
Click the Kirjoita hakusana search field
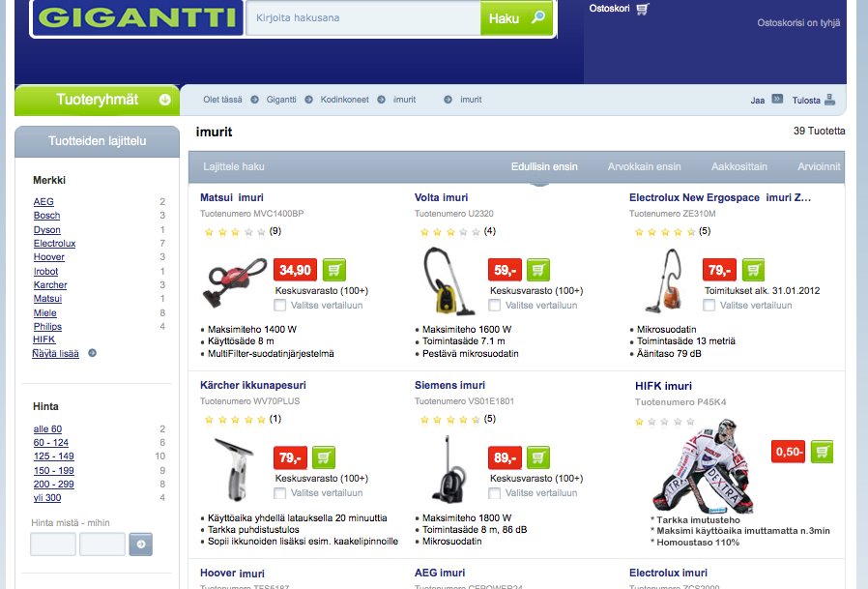tap(363, 17)
